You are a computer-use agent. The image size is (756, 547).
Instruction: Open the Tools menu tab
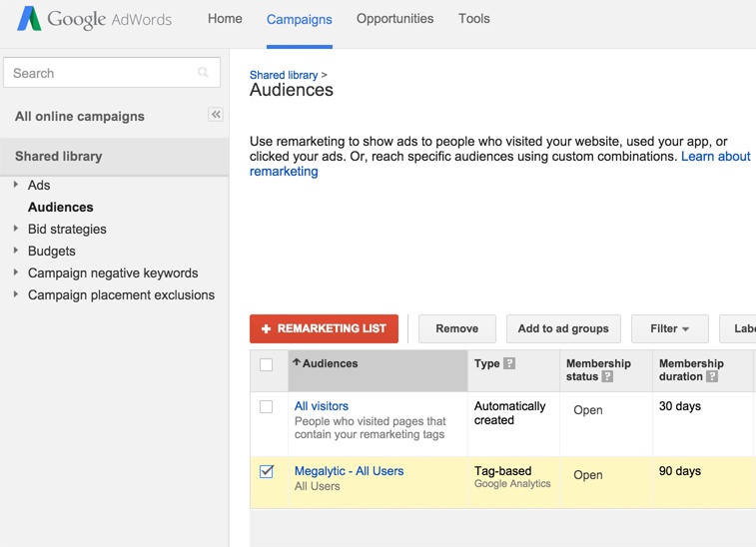(x=475, y=19)
